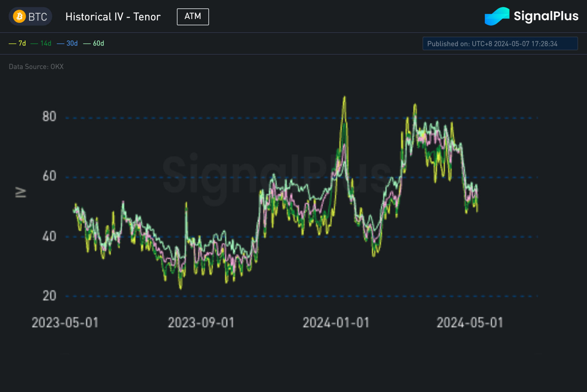Click the IV y-axis title
Image resolution: width=587 pixels, height=392 pixels.
pos(21,192)
